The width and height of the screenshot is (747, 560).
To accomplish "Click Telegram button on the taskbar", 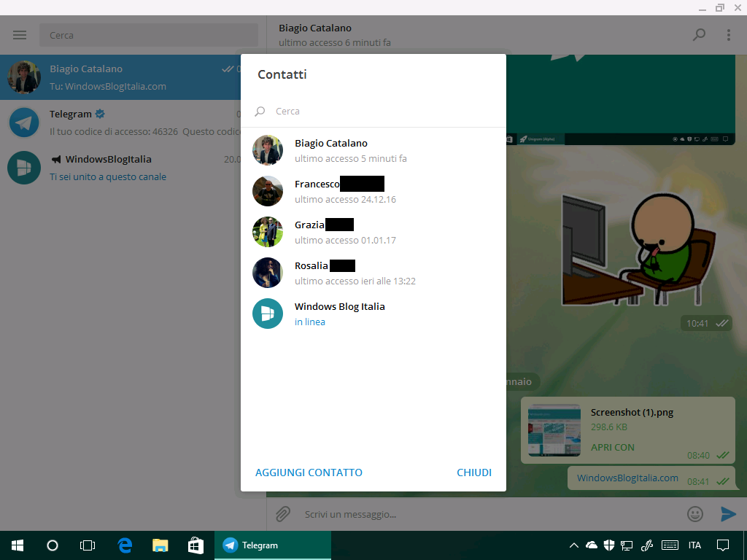I will (273, 545).
